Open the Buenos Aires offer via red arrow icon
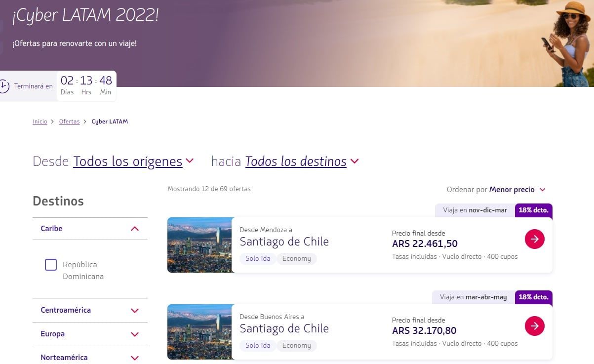The width and height of the screenshot is (594, 364). tap(534, 326)
